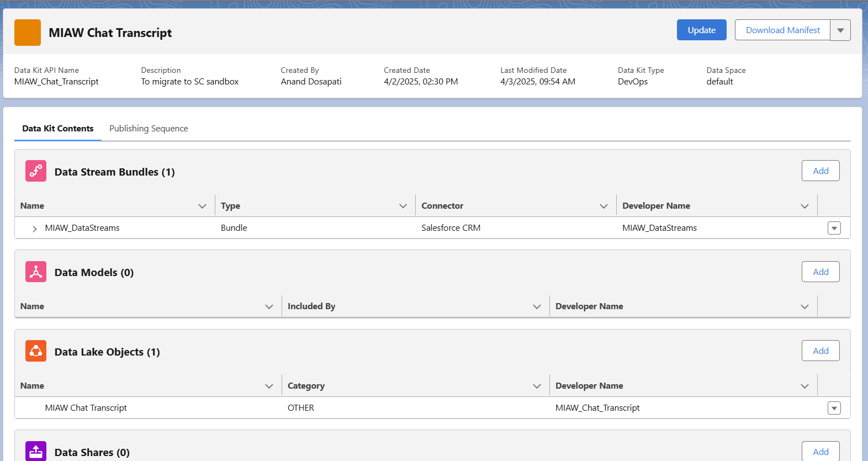The image size is (868, 461).
Task: Open Type column menu in Data Stream Bundles
Action: point(403,206)
